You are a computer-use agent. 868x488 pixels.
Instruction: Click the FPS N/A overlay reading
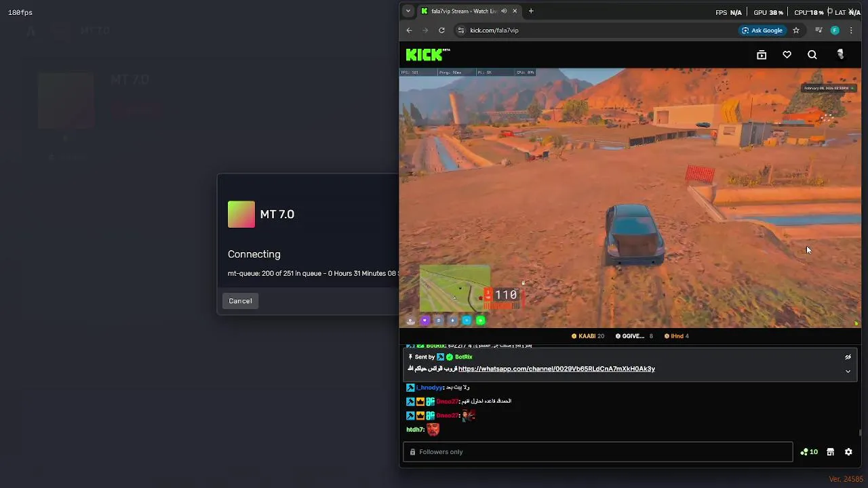[728, 12]
